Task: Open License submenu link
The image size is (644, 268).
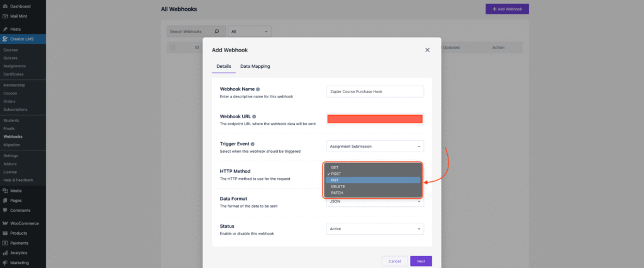Action: click(10, 172)
